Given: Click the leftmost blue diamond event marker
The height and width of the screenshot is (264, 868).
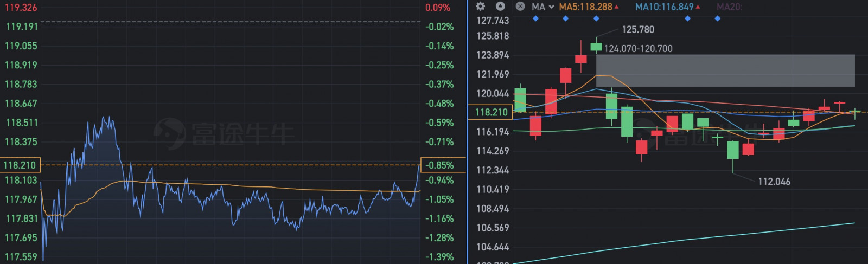Looking at the screenshot, I should click(x=535, y=18).
